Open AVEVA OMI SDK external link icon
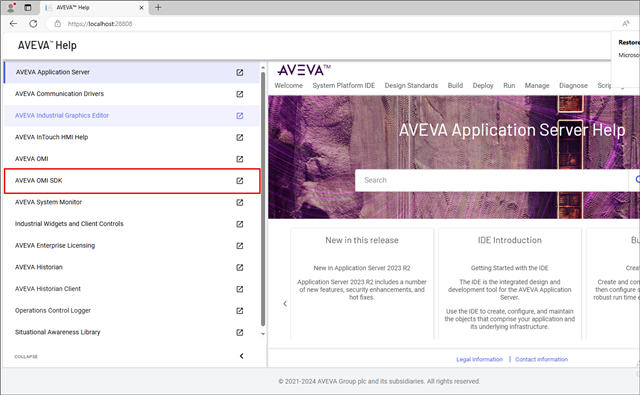This screenshot has height=395, width=640. point(240,180)
